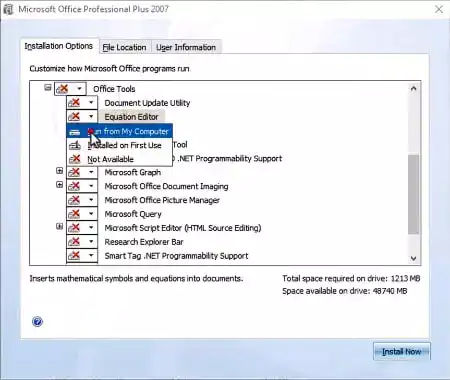Image resolution: width=450 pixels, height=380 pixels.
Task: Click the Install Now button
Action: click(x=402, y=352)
